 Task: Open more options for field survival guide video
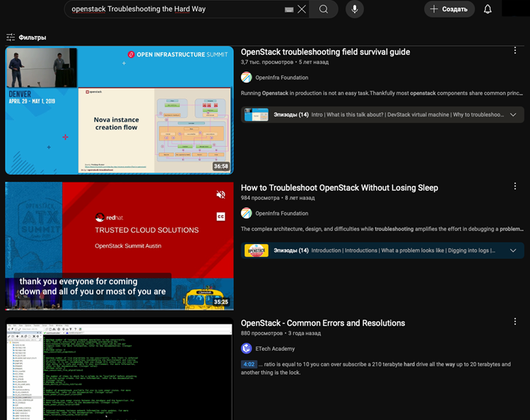point(514,51)
